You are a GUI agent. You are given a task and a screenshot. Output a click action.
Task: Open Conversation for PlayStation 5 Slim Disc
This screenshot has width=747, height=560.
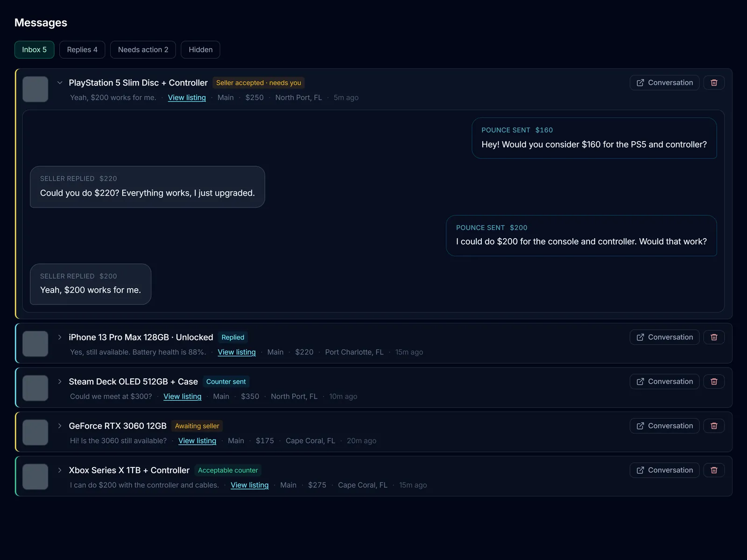[x=664, y=83]
